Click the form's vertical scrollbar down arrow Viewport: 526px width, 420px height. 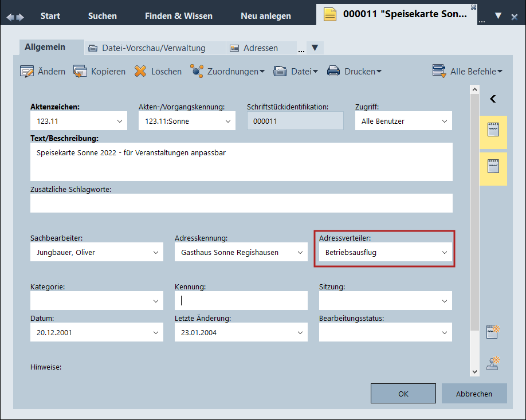[474, 371]
